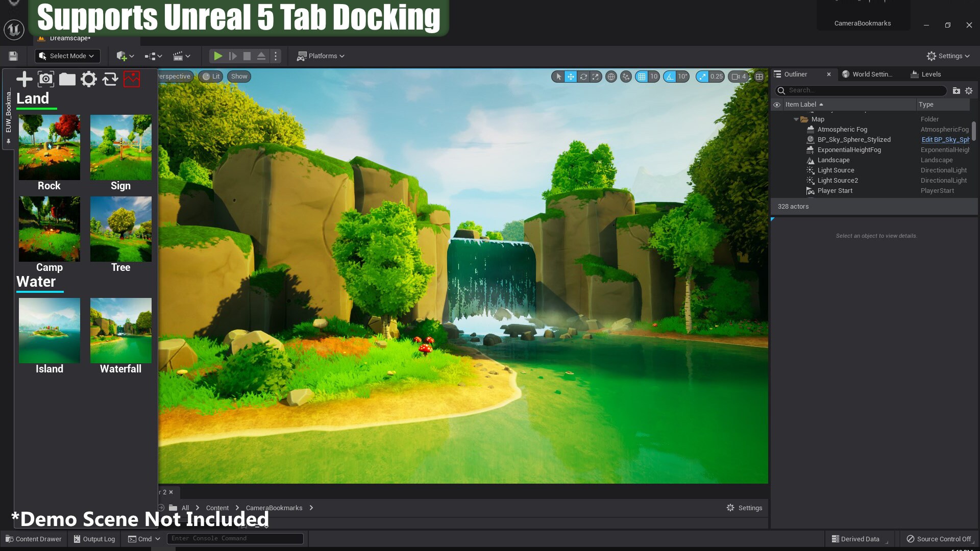Screen dimensions: 980x551
Task: Open the Content Drawer
Action: [x=34, y=539]
